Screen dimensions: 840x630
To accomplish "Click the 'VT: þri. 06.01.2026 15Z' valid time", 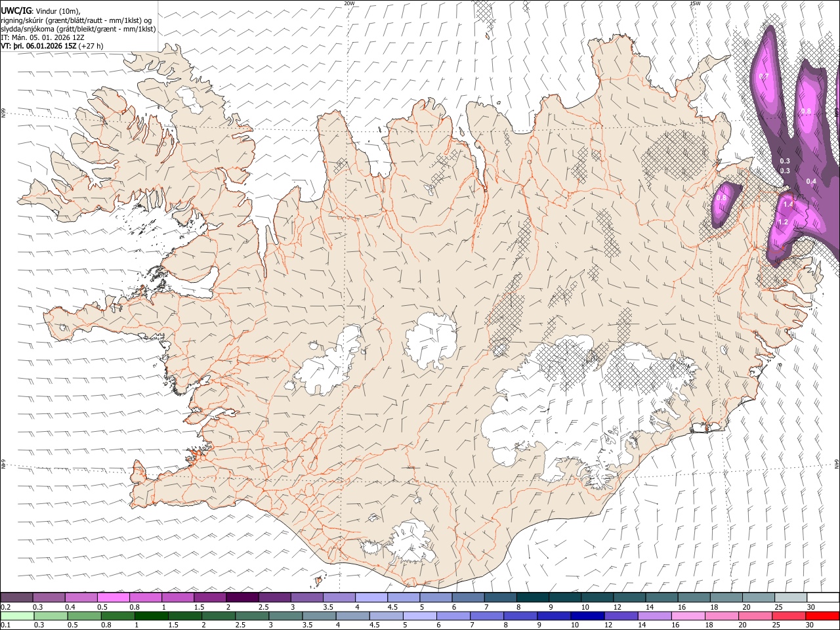I will pyautogui.click(x=39, y=46).
